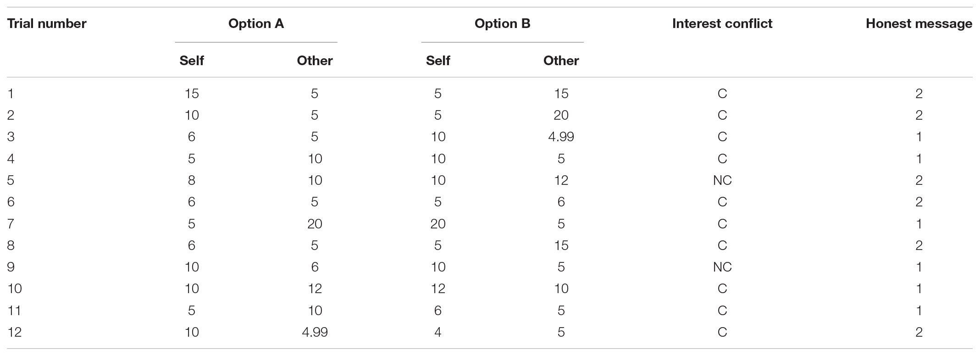Click the Interest conflict column header
Screen dimensions: 980x356
click(722, 24)
